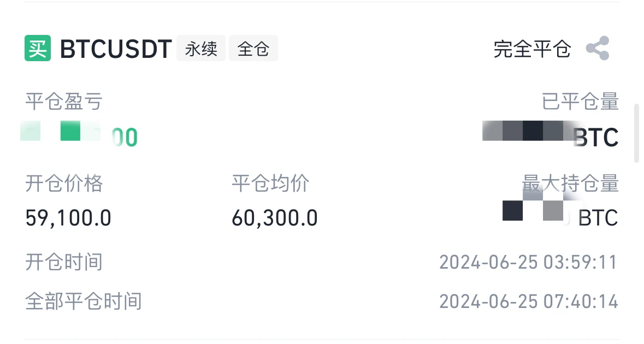Click the 平仓均价 label
The image size is (644, 344).
click(270, 183)
